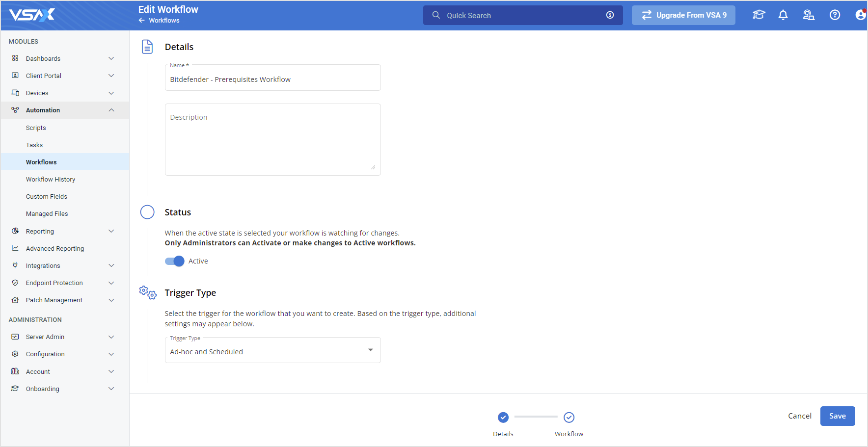
Task: Open the notifications bell icon
Action: point(783,15)
